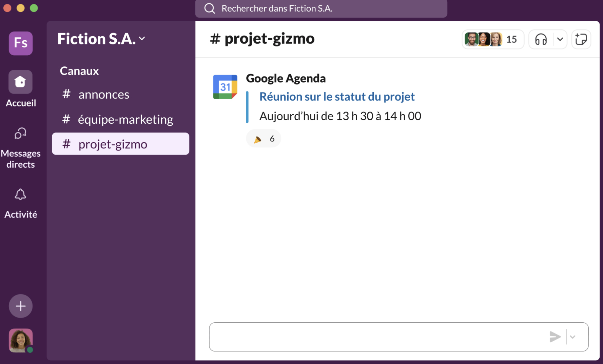The height and width of the screenshot is (364, 603).
Task: Click the round plus create button
Action: (21, 306)
